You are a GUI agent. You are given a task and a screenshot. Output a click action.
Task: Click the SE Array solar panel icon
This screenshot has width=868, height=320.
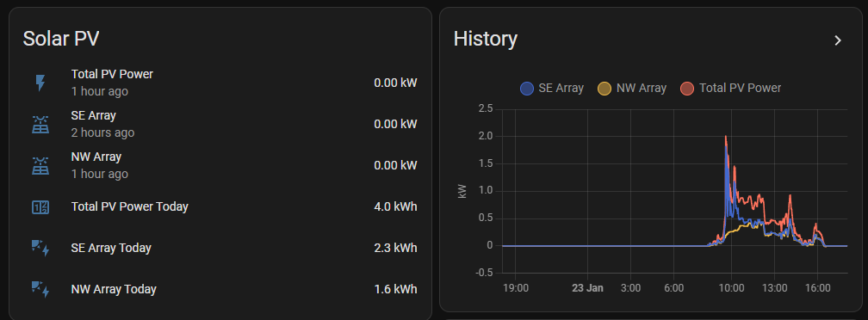coord(40,125)
